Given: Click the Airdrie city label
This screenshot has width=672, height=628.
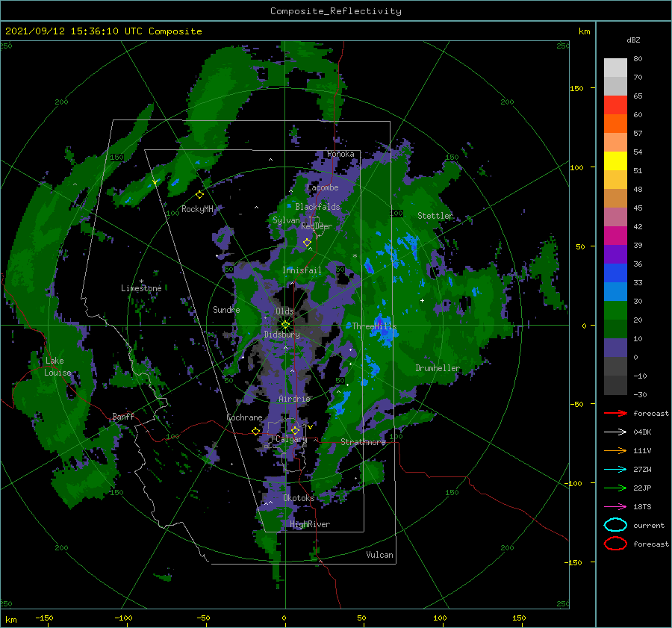Looking at the screenshot, I should pos(294,399).
